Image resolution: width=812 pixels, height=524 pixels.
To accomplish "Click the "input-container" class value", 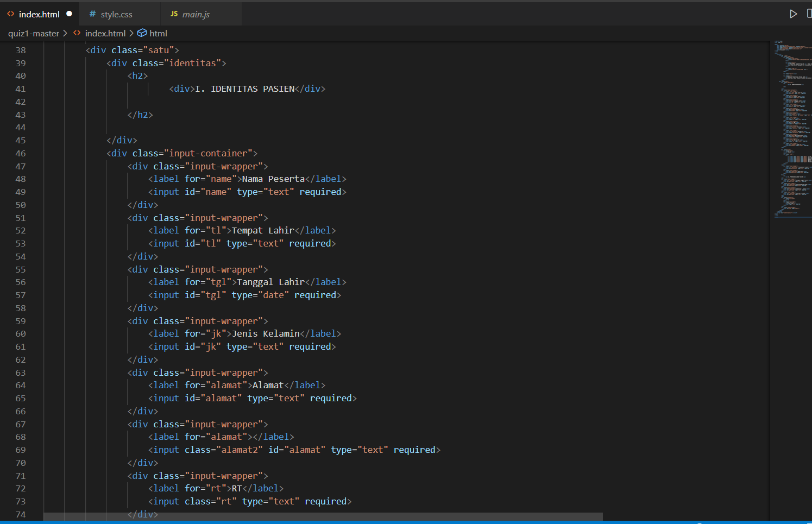I will (209, 153).
